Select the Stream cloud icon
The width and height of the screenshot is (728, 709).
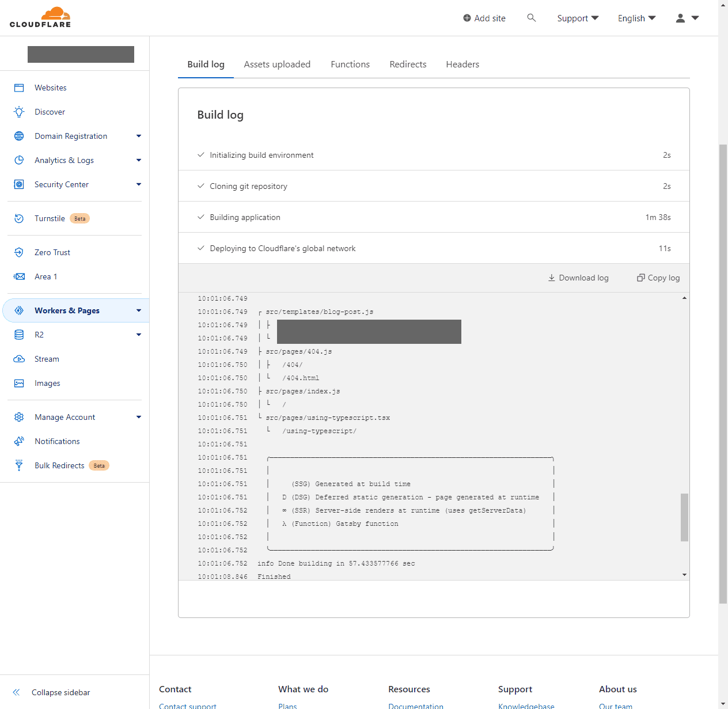(x=19, y=359)
